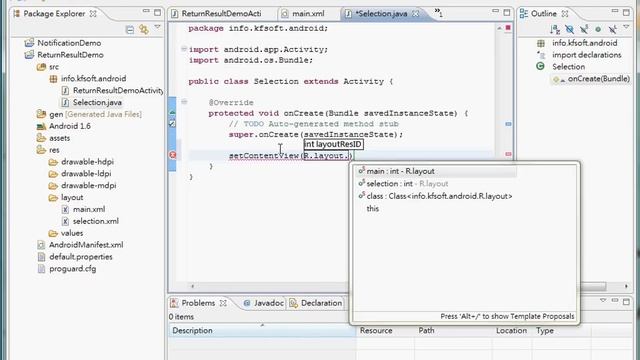
Task: Close the Problems view tab
Action: (223, 303)
